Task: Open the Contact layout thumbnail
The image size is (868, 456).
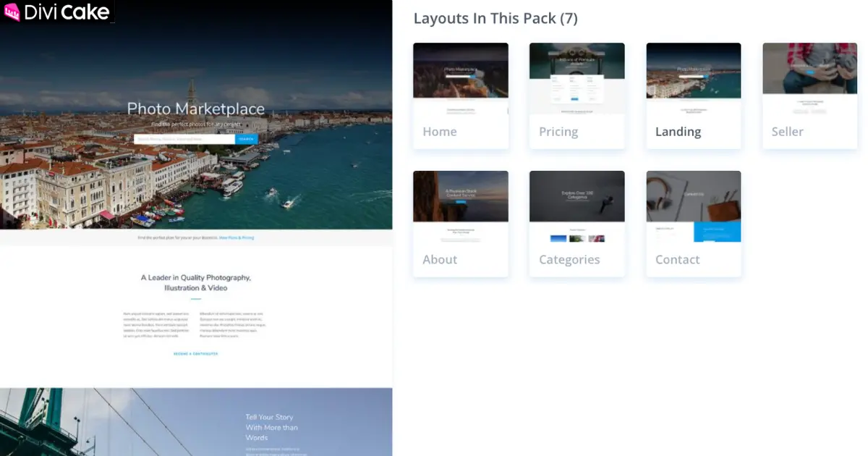Action: (694, 207)
